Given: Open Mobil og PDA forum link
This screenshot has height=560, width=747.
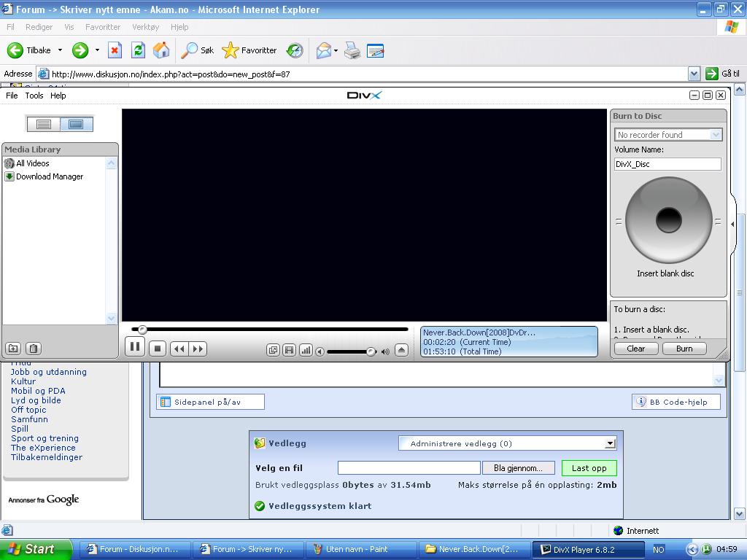Looking at the screenshot, I should (38, 391).
